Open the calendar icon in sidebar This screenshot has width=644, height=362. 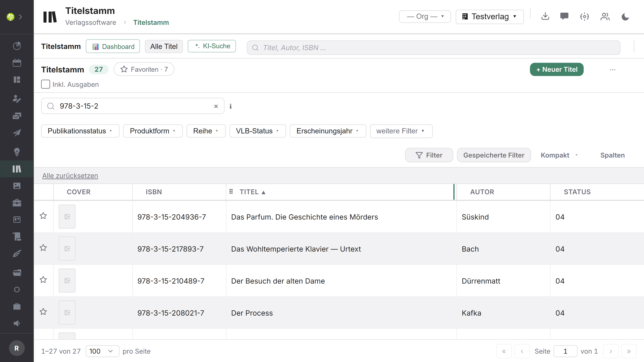[x=17, y=63]
